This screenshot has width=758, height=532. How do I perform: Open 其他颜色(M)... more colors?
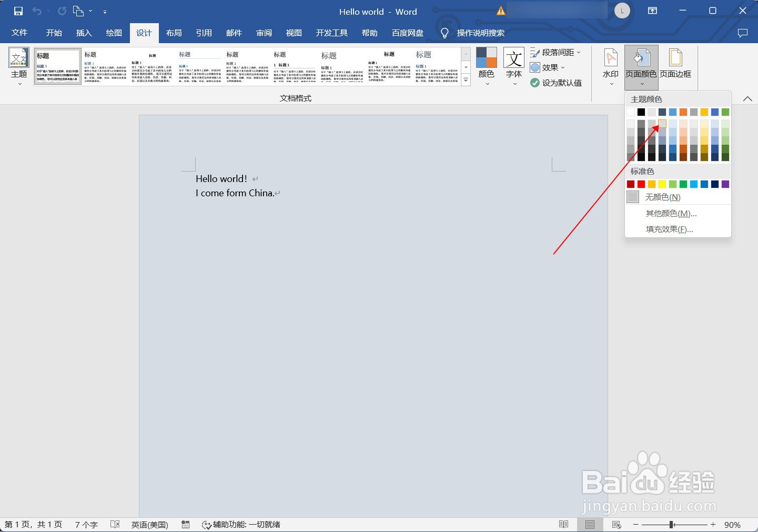click(x=678, y=213)
